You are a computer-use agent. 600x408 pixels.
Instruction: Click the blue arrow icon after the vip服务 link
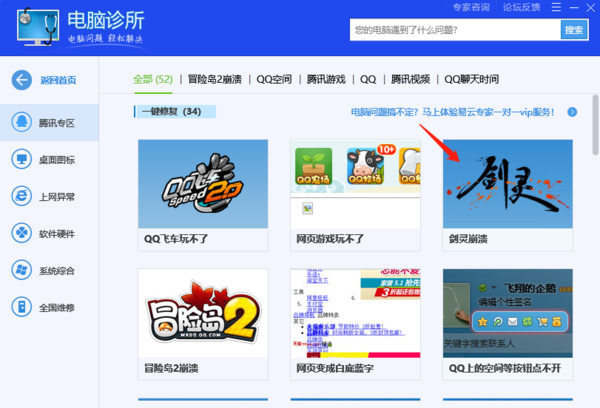click(x=575, y=111)
